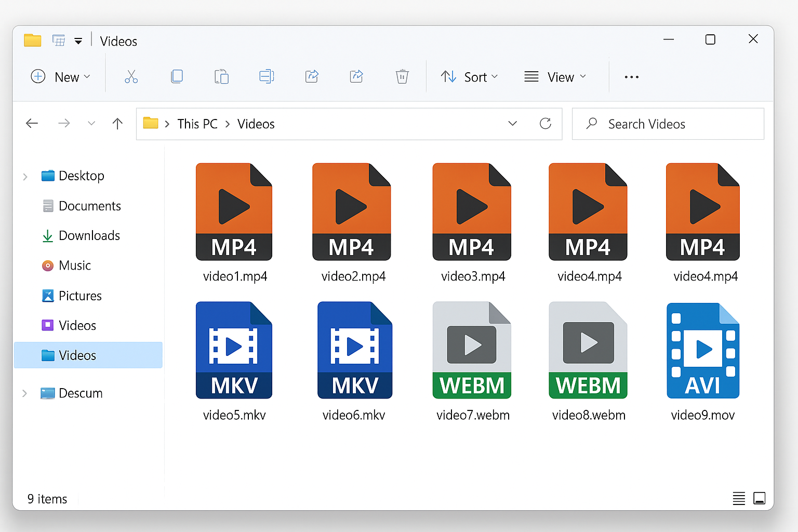Open the Sort dropdown
Viewport: 798px width, 532px height.
(x=469, y=76)
